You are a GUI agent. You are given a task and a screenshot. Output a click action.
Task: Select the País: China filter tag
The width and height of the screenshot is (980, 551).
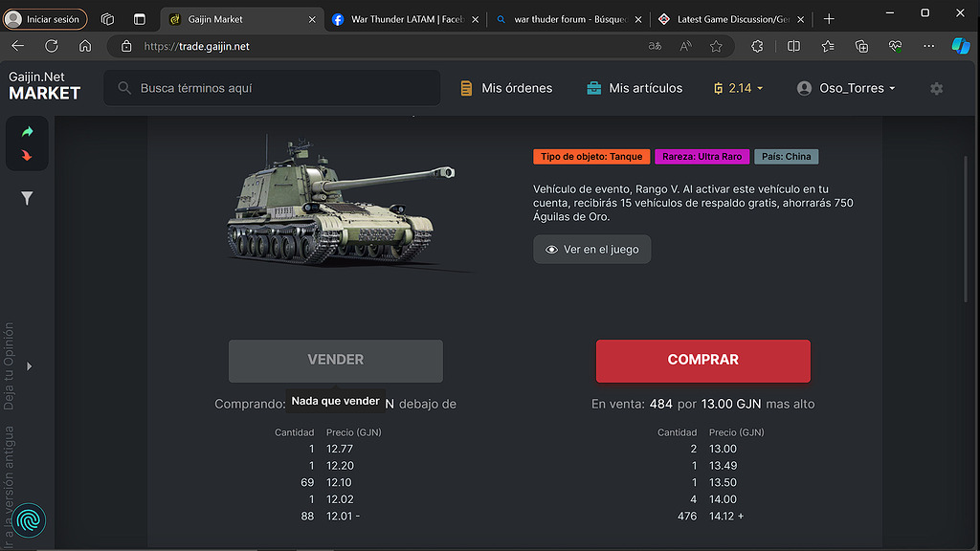pyautogui.click(x=786, y=156)
